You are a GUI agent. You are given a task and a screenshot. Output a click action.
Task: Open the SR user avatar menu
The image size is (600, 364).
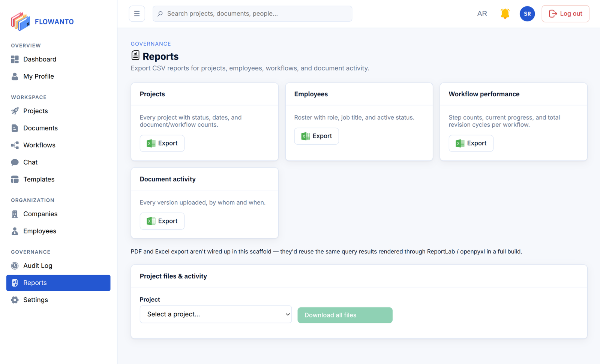527,14
